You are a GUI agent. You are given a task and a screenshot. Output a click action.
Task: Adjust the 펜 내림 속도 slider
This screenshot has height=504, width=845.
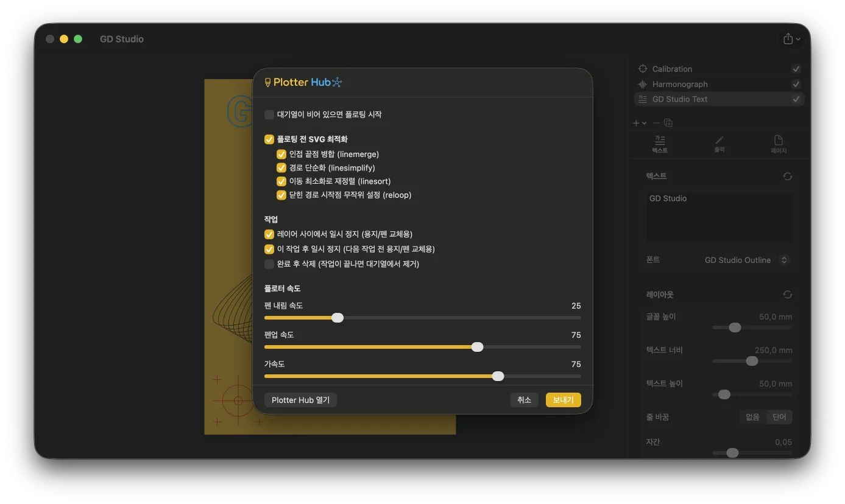coord(423,318)
